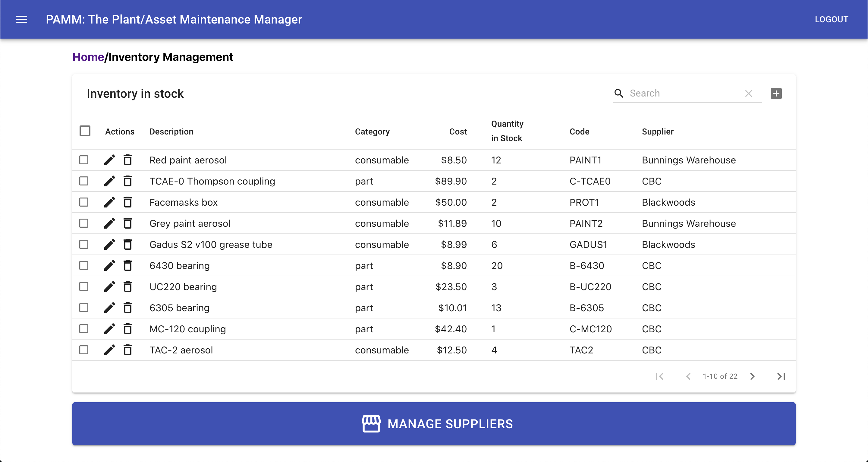868x462 pixels.
Task: Delete the MC-120 coupling entry
Action: point(128,329)
